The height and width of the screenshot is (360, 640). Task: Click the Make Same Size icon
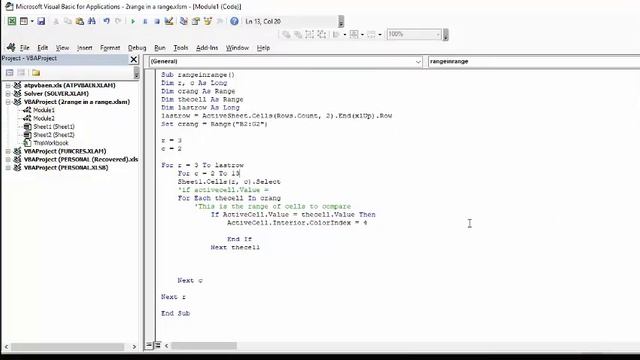click(x=371, y=35)
